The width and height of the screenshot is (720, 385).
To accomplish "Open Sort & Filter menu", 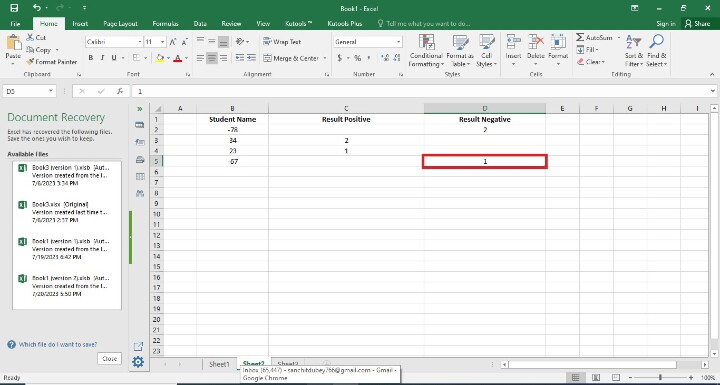I will (634, 51).
